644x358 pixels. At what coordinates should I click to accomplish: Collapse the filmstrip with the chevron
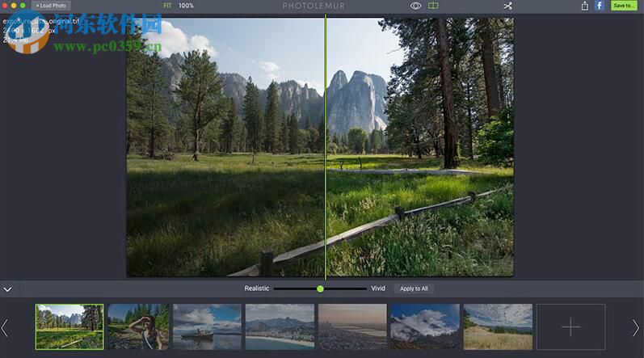[7, 289]
